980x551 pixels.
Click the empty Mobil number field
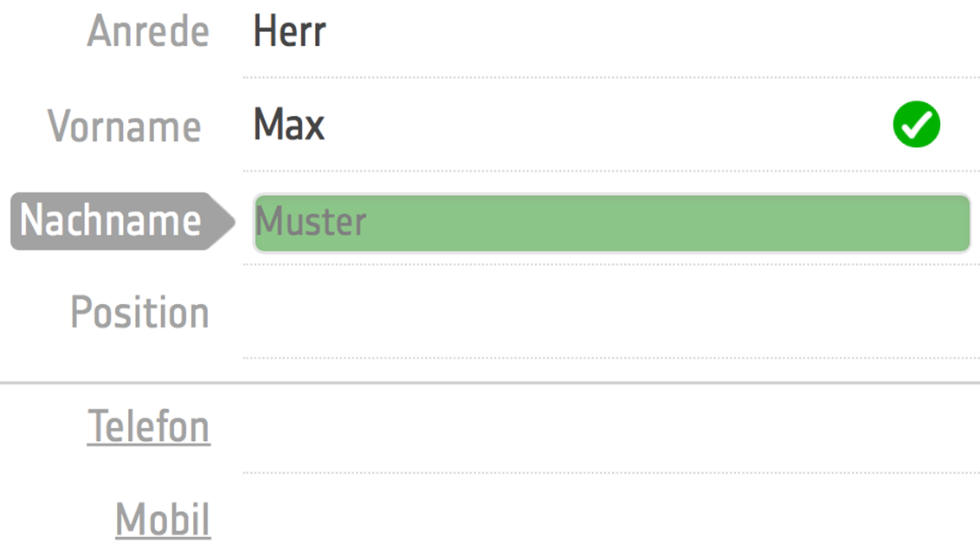point(611,516)
